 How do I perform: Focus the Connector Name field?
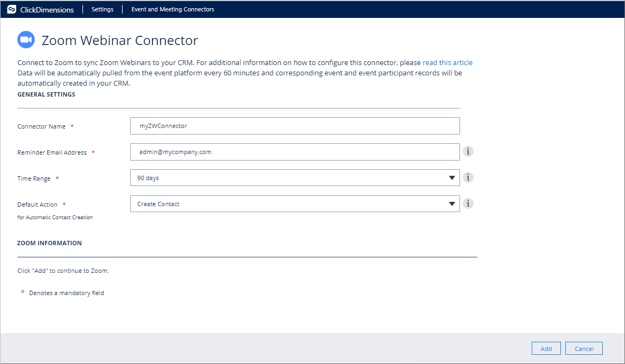295,126
